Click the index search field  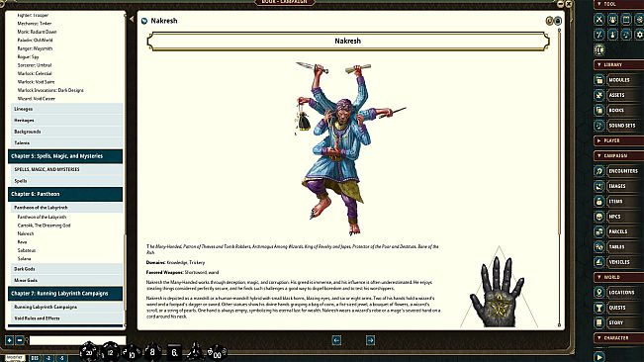click(x=77, y=340)
